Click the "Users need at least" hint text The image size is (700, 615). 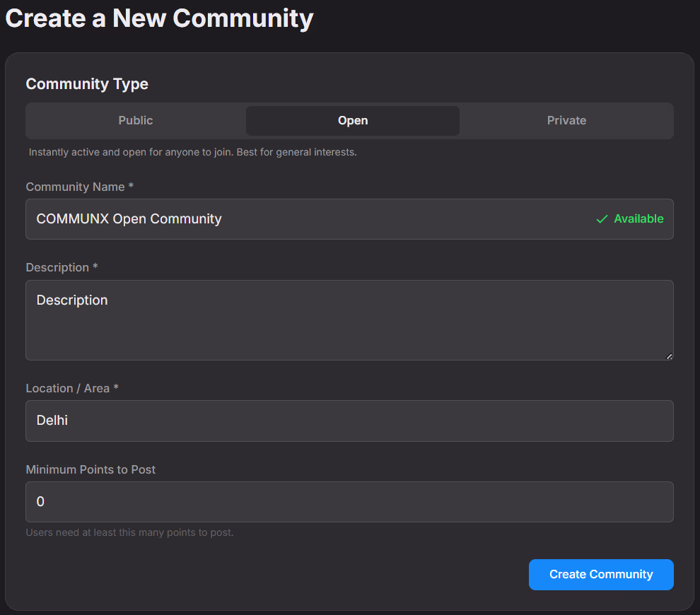[x=129, y=532]
